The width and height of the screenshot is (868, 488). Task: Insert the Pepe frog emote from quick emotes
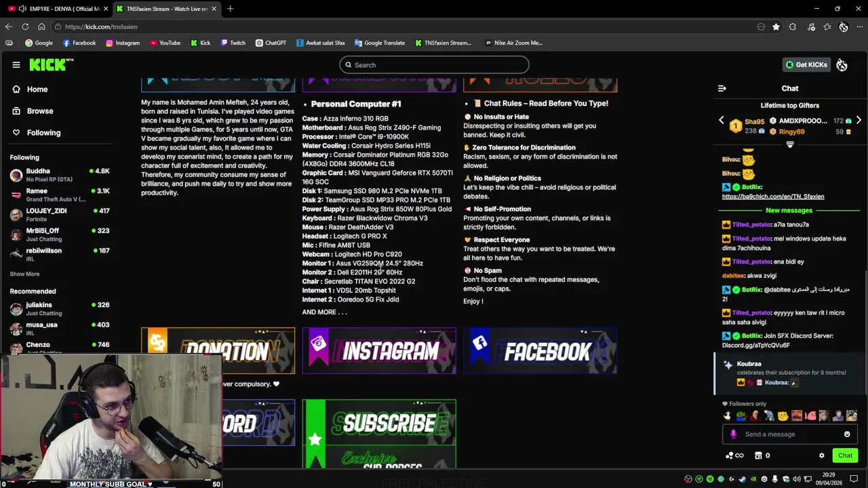tap(741, 416)
